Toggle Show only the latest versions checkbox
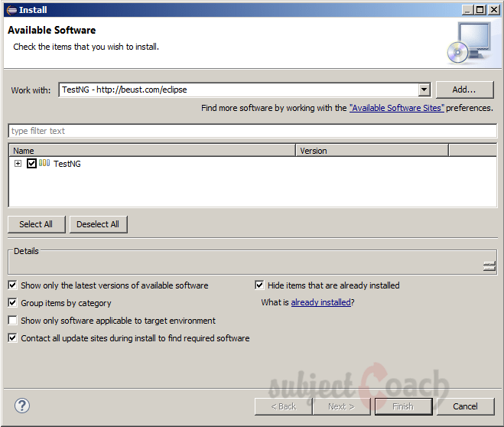The height and width of the screenshot is (427, 504). pos(12,285)
